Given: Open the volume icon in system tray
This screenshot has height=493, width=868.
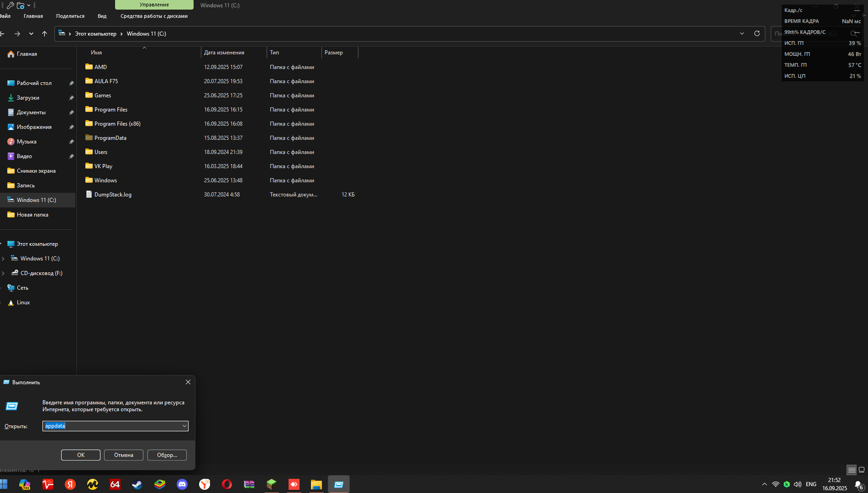Looking at the screenshot, I should click(798, 484).
